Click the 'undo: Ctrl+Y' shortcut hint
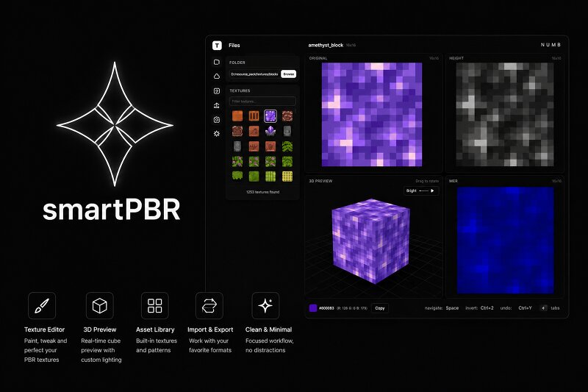This screenshot has width=588, height=392. click(x=516, y=308)
